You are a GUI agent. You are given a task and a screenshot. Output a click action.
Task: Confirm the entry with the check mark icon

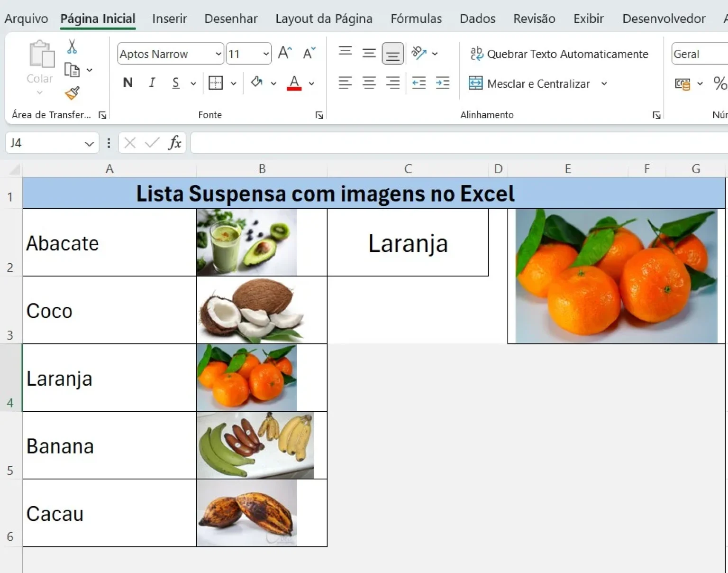[x=152, y=143]
